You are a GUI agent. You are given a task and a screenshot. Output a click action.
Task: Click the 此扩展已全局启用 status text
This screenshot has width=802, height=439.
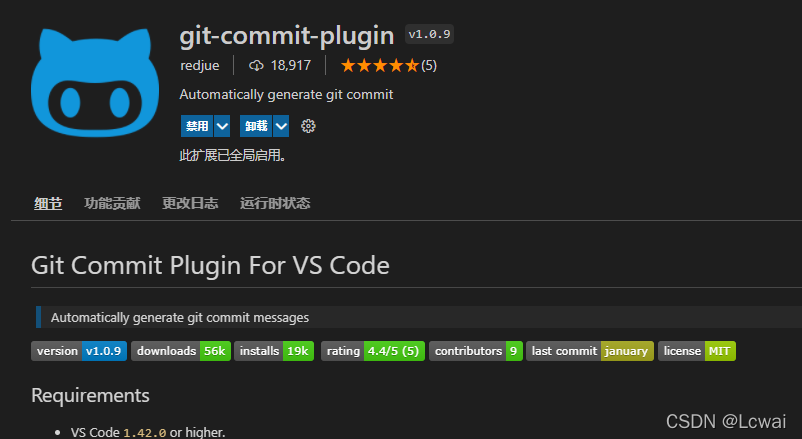[233, 155]
